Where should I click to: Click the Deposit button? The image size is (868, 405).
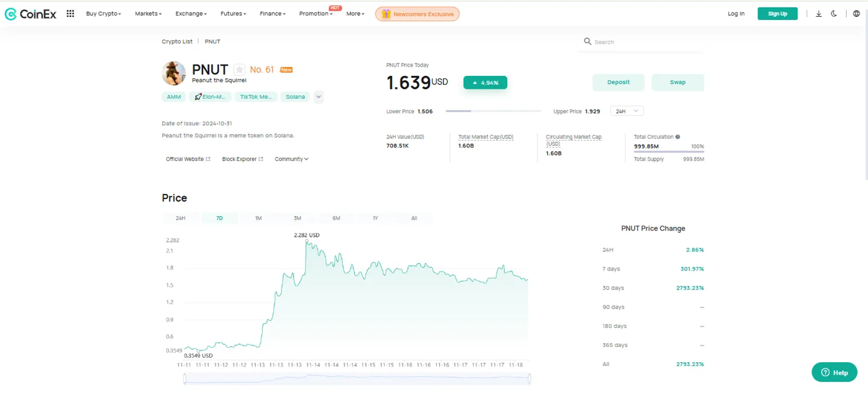(618, 82)
